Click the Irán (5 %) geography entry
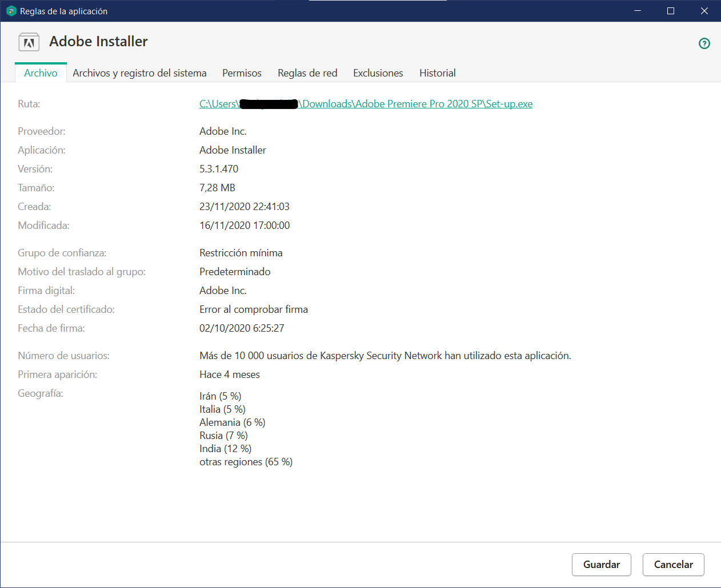Screen dimensions: 721x588 [x=221, y=396]
